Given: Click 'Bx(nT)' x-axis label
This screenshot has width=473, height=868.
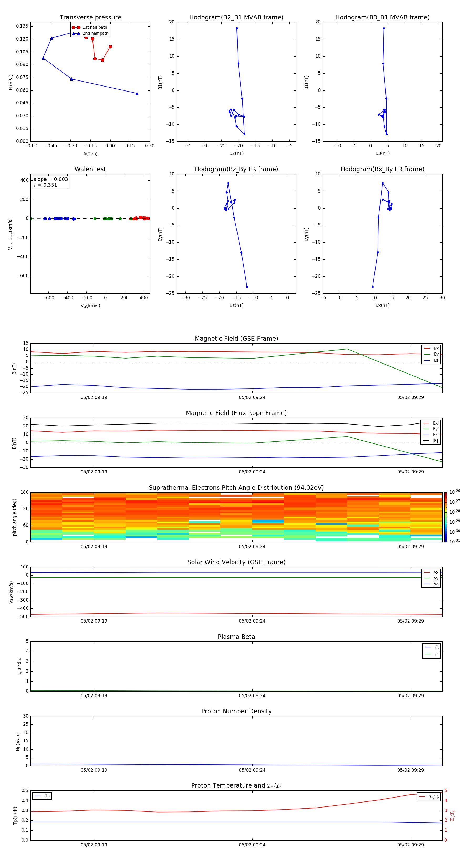Looking at the screenshot, I should (x=382, y=305).
